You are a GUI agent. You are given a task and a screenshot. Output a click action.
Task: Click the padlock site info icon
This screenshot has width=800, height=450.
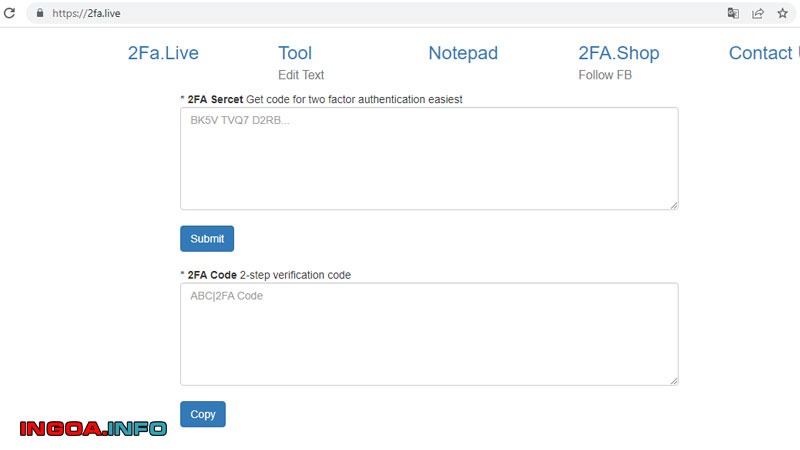40,14
